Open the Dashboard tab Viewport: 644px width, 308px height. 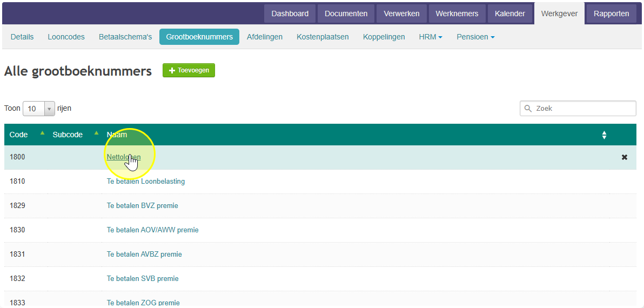point(290,14)
